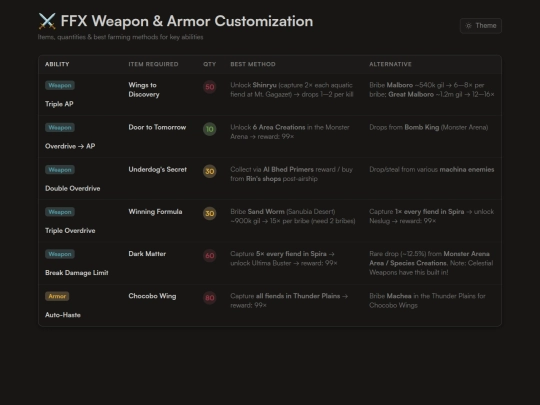Viewport: 540px width, 405px height.
Task: Click the subtitle about farming methods
Action: (121, 37)
